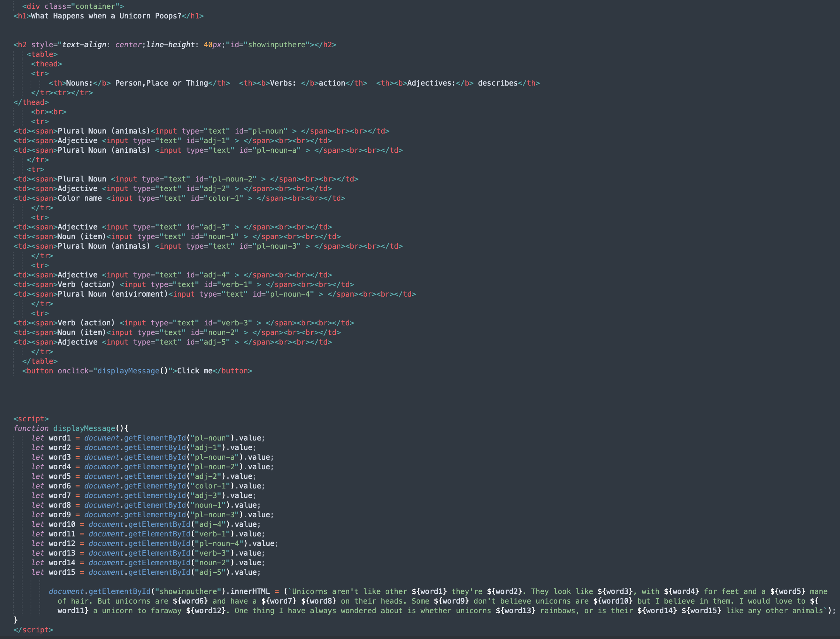This screenshot has height=639, width=840.
Task: Select the "showinputhere" id in the h2 tag
Action: click(277, 45)
